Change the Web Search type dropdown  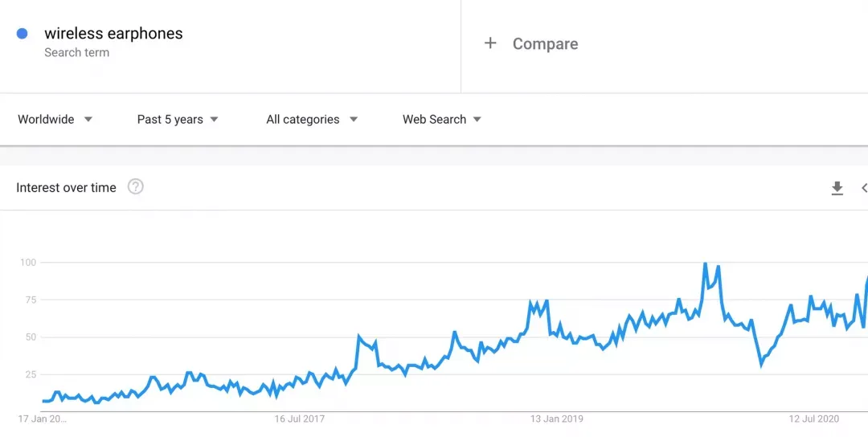coord(442,119)
